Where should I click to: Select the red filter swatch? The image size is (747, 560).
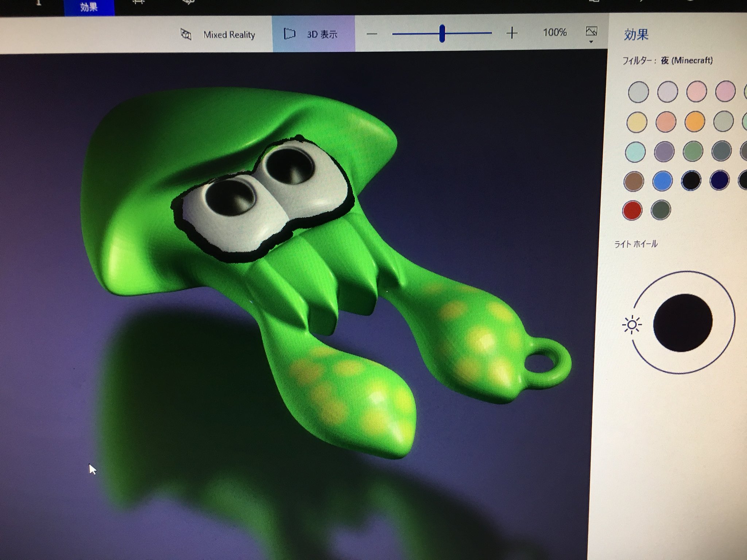pos(632,210)
